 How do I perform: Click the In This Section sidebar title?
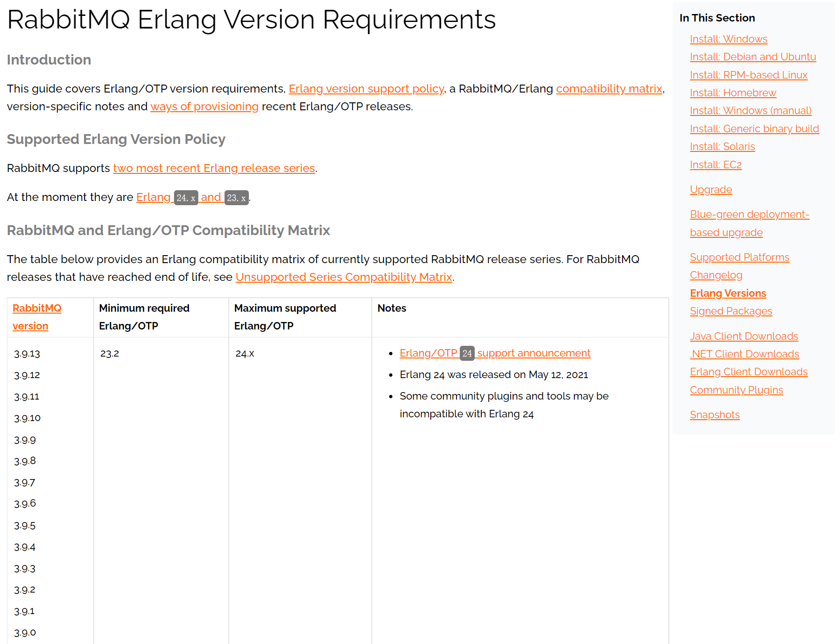click(x=717, y=18)
